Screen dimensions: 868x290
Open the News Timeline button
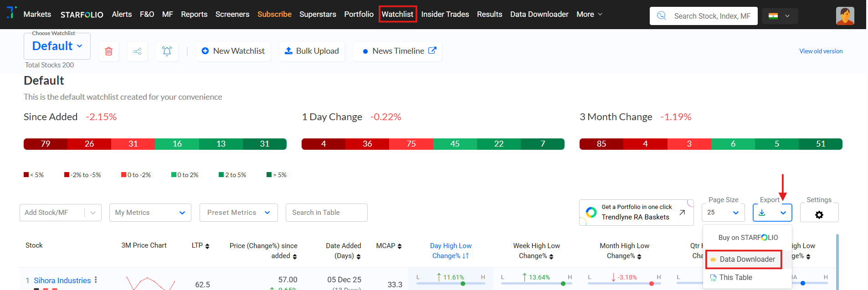[397, 51]
